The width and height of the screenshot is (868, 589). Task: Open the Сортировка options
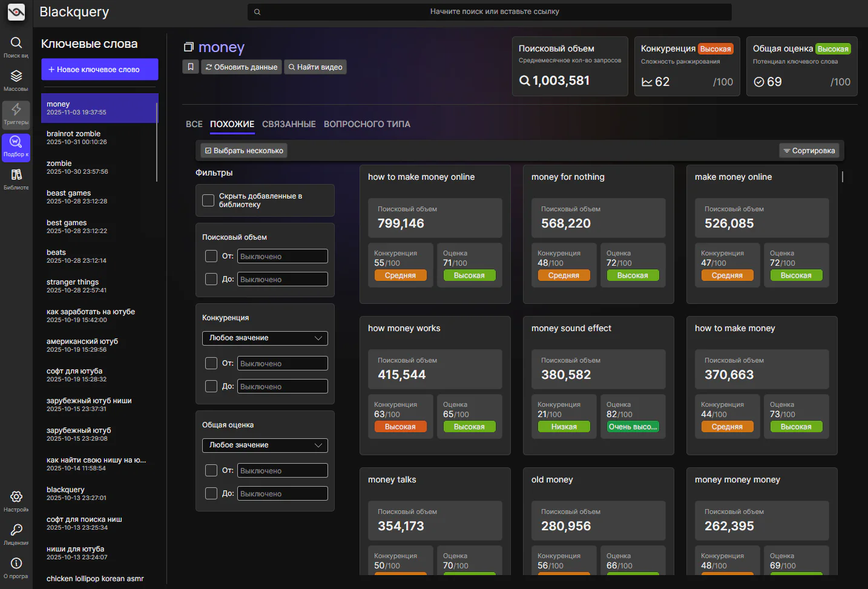pyautogui.click(x=809, y=150)
